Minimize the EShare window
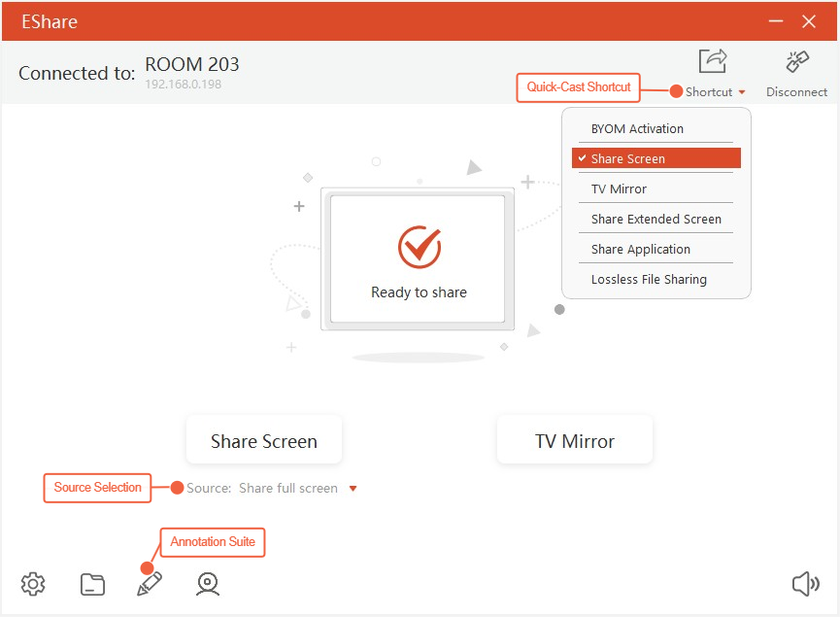 point(775,21)
